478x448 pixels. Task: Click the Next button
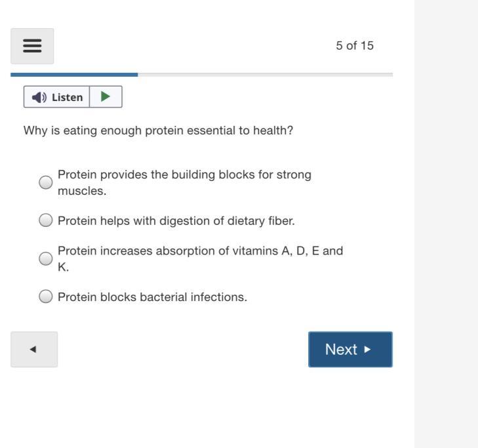(x=350, y=349)
